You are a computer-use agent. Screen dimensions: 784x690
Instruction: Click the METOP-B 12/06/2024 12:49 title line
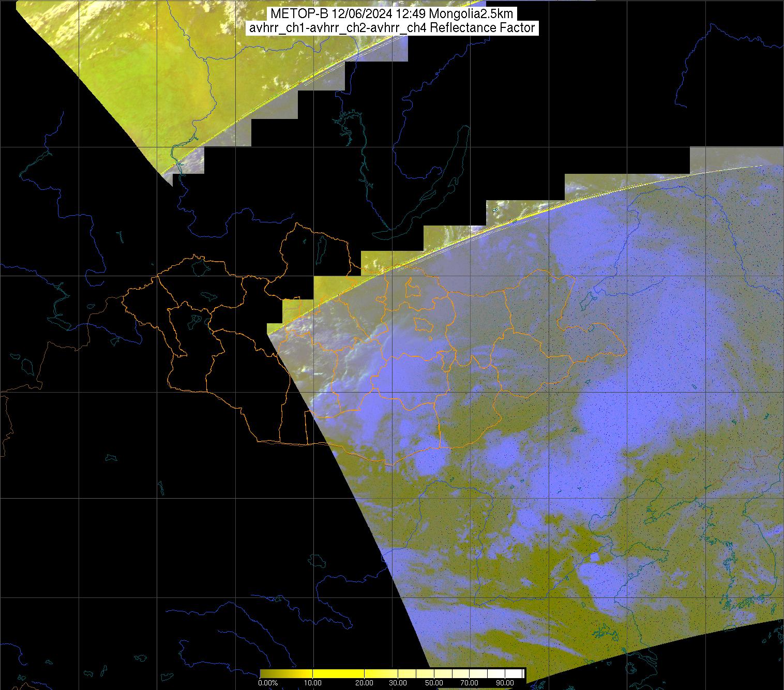point(392,14)
